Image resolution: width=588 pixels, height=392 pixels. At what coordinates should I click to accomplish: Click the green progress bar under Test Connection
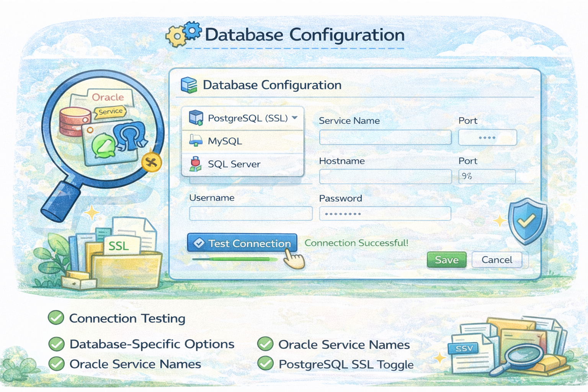pyautogui.click(x=234, y=259)
